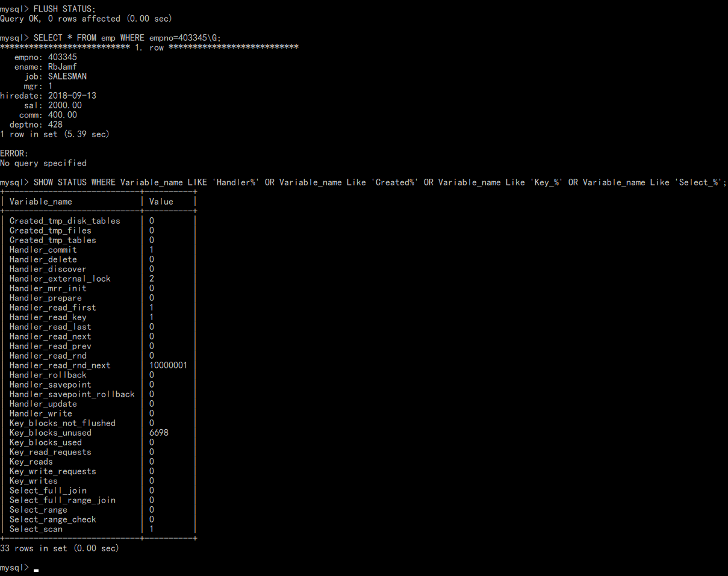Click the ERROR: label
Image resolution: width=728 pixels, height=576 pixels.
[x=14, y=153]
